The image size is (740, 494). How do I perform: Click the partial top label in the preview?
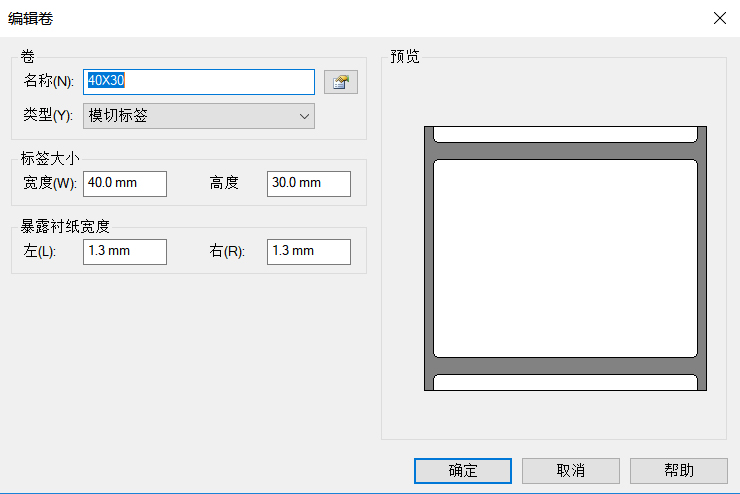(x=565, y=134)
